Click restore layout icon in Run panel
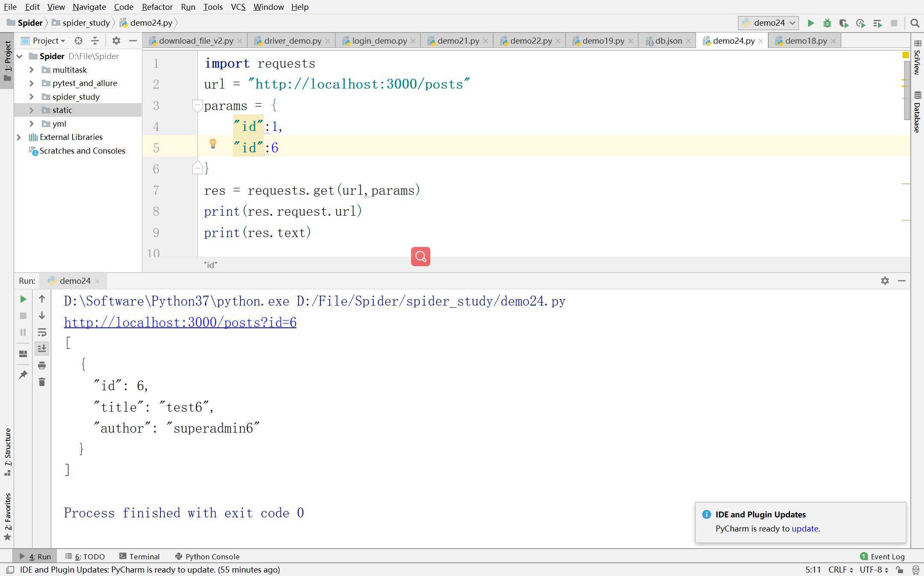This screenshot has width=924, height=576. coord(23,354)
